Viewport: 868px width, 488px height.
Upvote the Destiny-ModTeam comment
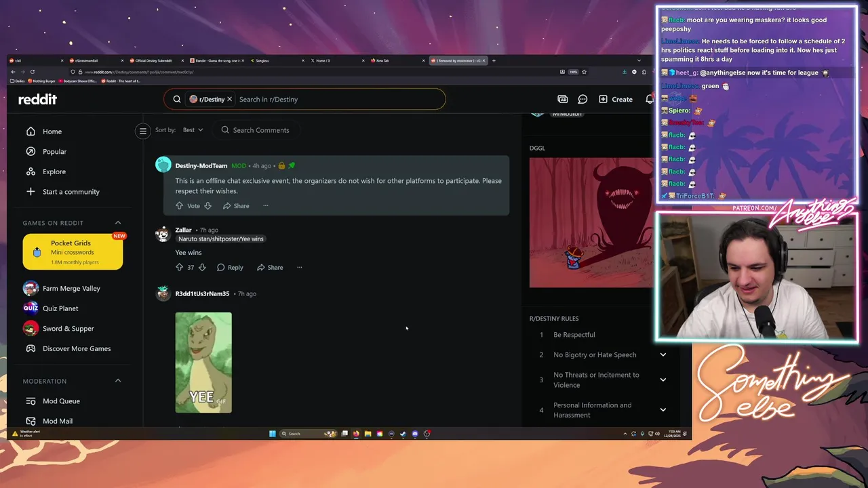pos(180,206)
